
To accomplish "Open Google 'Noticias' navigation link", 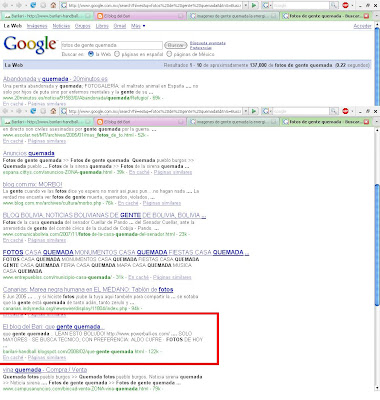I will pyautogui.click(x=61, y=26).
